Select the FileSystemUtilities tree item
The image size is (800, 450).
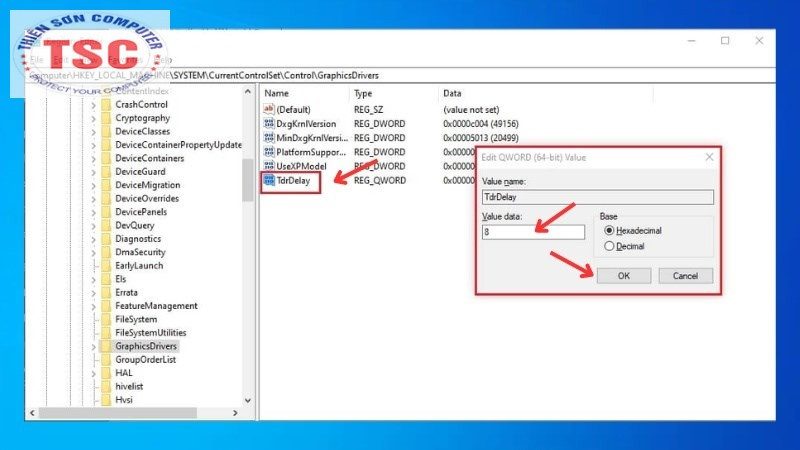(x=151, y=333)
